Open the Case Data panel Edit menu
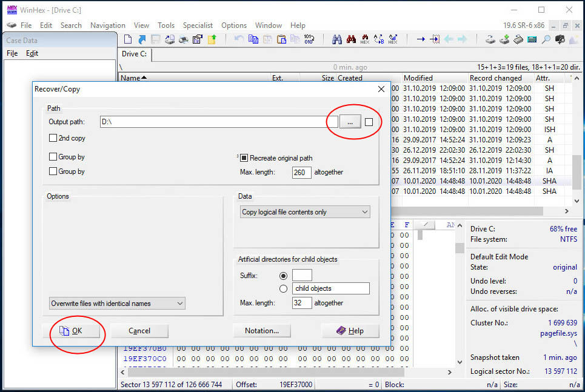The height and width of the screenshot is (392, 585). pyautogui.click(x=32, y=53)
